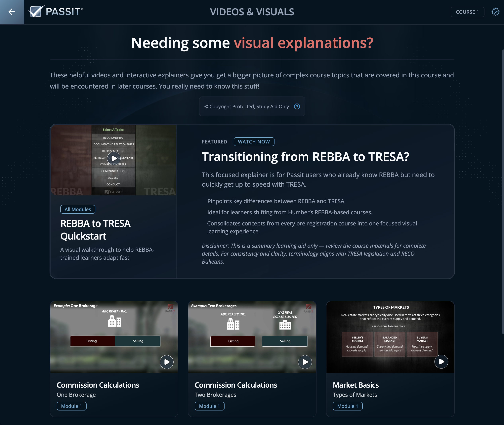Open the settings gear icon

(495, 12)
